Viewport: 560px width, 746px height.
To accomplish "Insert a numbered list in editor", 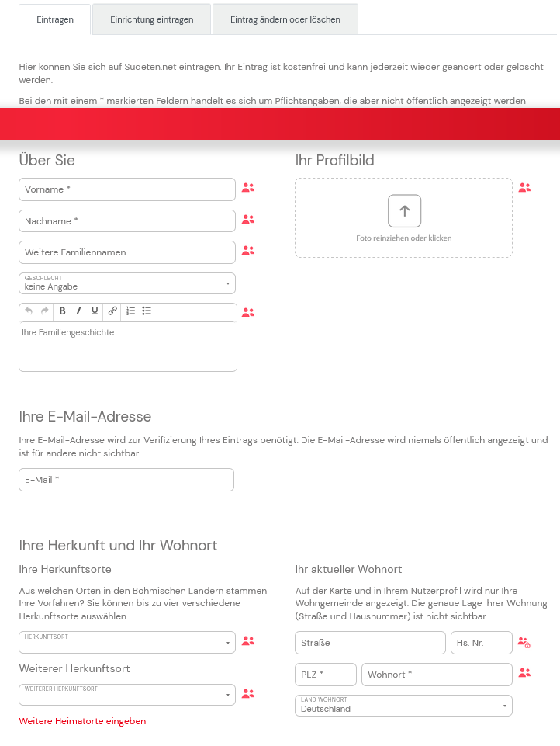I will (131, 311).
